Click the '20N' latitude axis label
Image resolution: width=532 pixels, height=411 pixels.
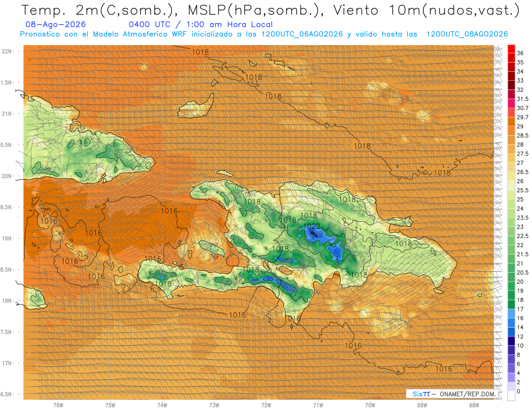point(8,176)
